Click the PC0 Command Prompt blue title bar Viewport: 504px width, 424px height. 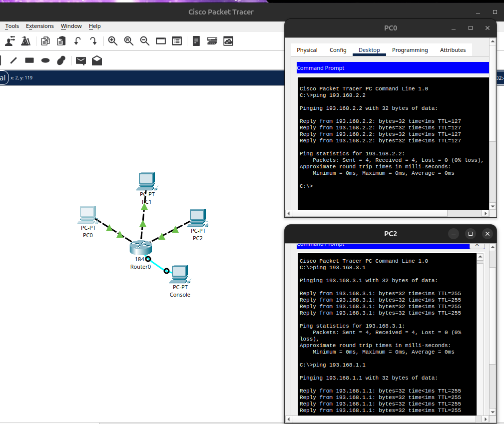[393, 68]
